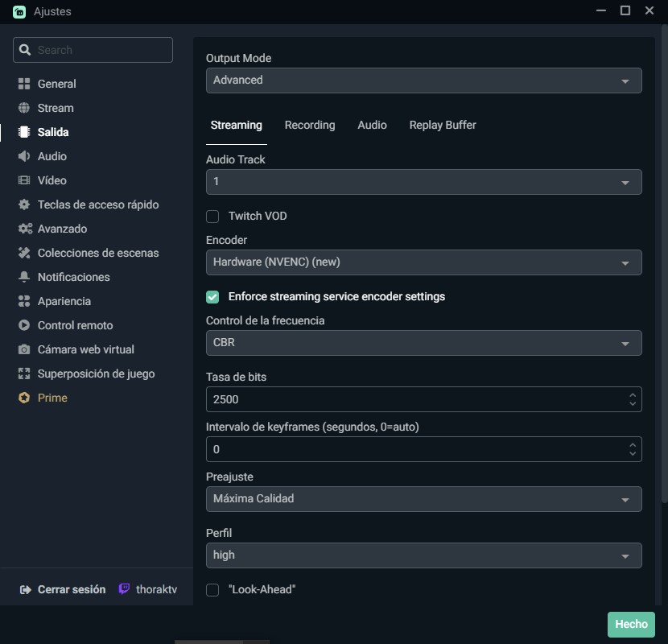This screenshot has width=668, height=644.
Task: Click the Teclas de acceso rápido gear icon
Action: coord(24,204)
